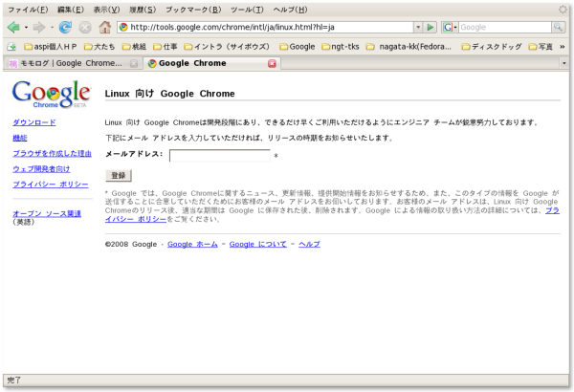Image resolution: width=574 pixels, height=392 pixels.
Task: Show more bookmarks chevron
Action: (562, 47)
